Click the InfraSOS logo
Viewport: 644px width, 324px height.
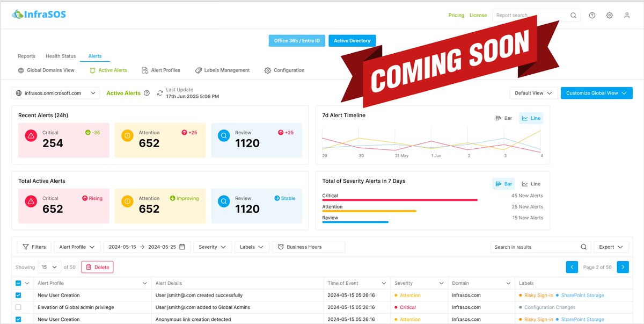[x=39, y=15]
